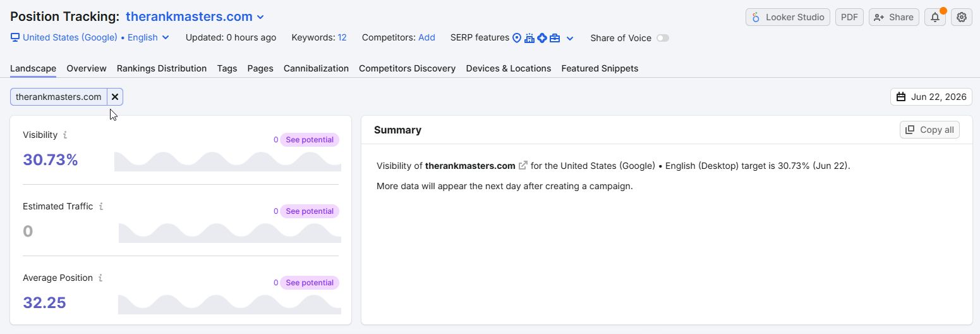This screenshot has width=980, height=334.
Task: Click the desktop device icon by United States
Action: 15,37
